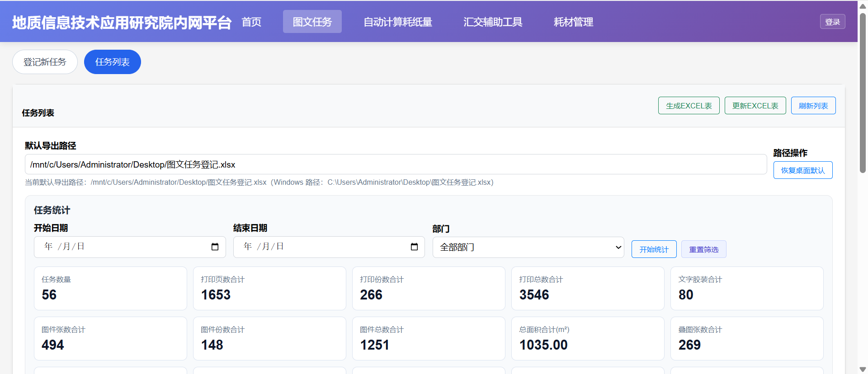Click the 任务统计 section heading

click(52, 210)
